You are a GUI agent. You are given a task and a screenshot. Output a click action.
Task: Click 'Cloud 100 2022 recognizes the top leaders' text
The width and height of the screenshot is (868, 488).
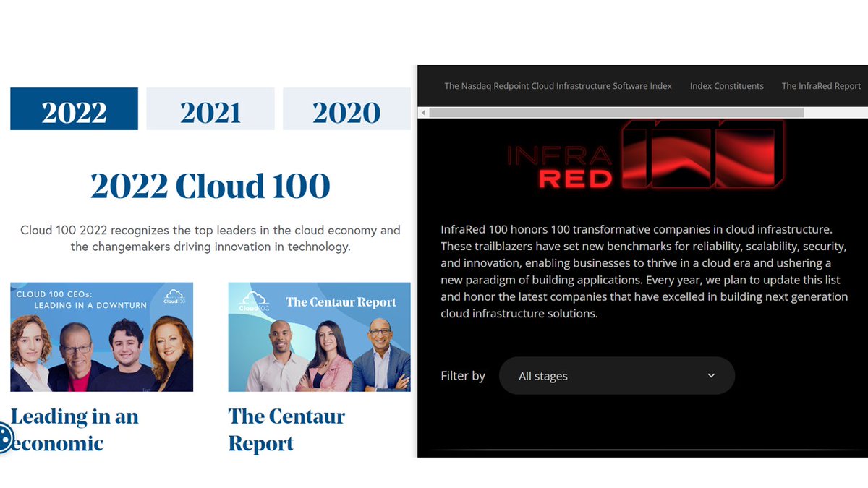click(210, 239)
